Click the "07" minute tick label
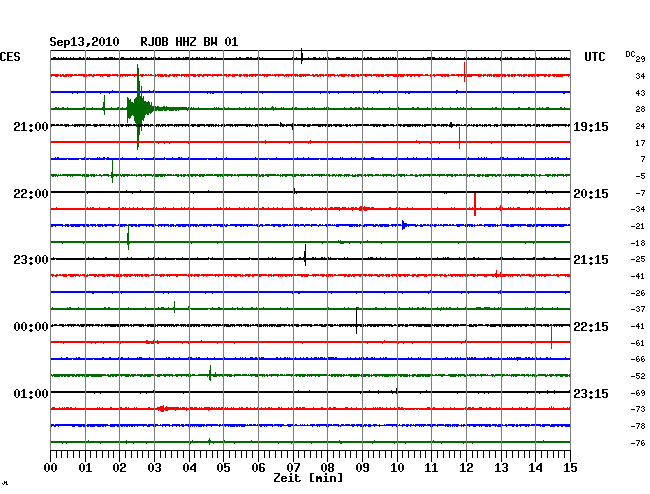This screenshot has width=650, height=494. [293, 467]
